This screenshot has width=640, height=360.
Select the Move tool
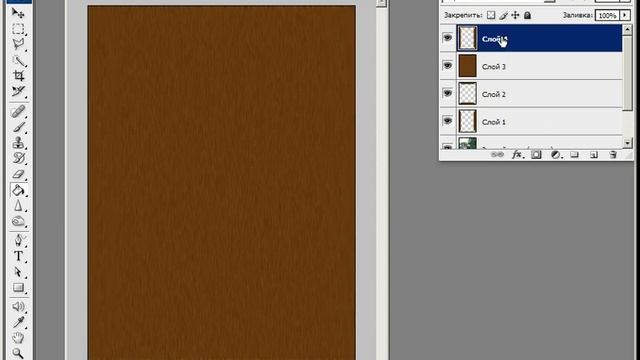tap(18, 13)
